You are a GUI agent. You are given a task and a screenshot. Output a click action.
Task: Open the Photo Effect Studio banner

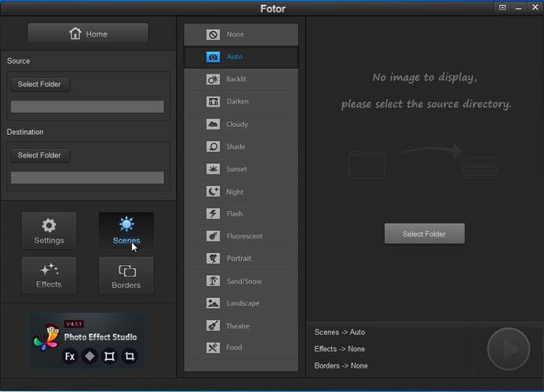87,341
